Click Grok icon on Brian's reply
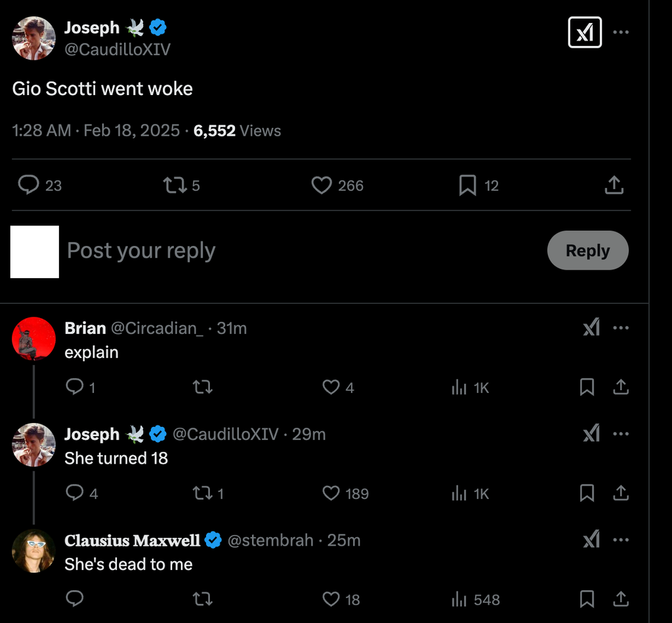The width and height of the screenshot is (672, 623). click(x=591, y=327)
